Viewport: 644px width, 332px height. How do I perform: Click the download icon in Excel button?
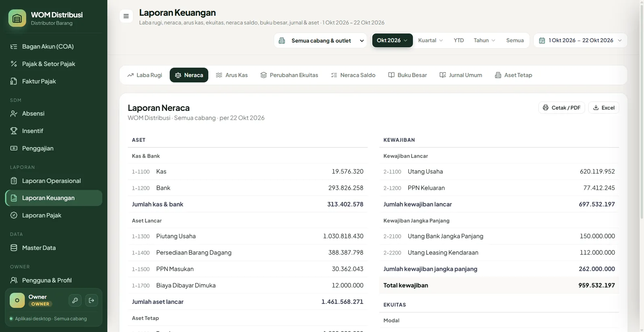point(596,108)
